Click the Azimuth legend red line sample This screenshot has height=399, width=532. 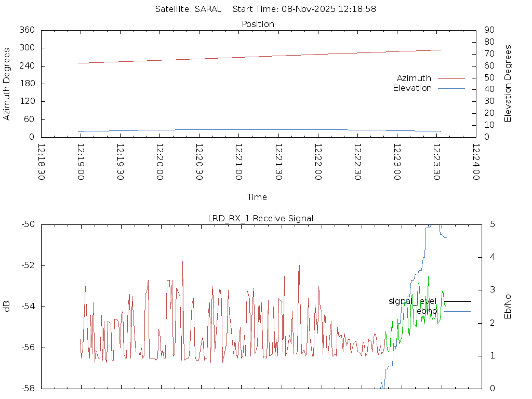[x=451, y=78]
